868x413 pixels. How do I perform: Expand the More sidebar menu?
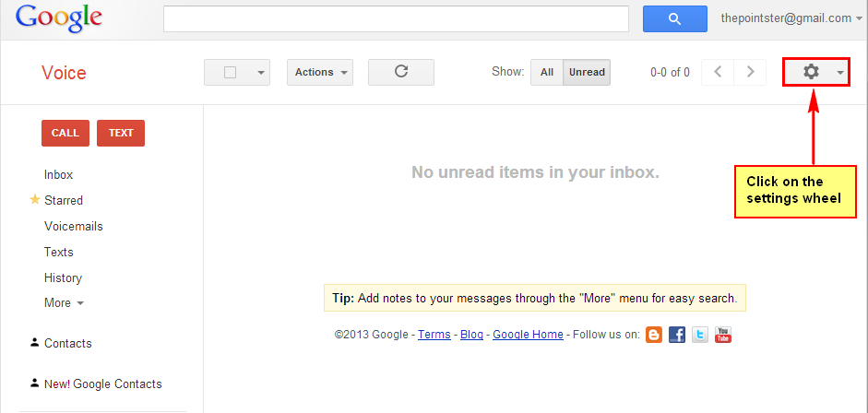64,303
